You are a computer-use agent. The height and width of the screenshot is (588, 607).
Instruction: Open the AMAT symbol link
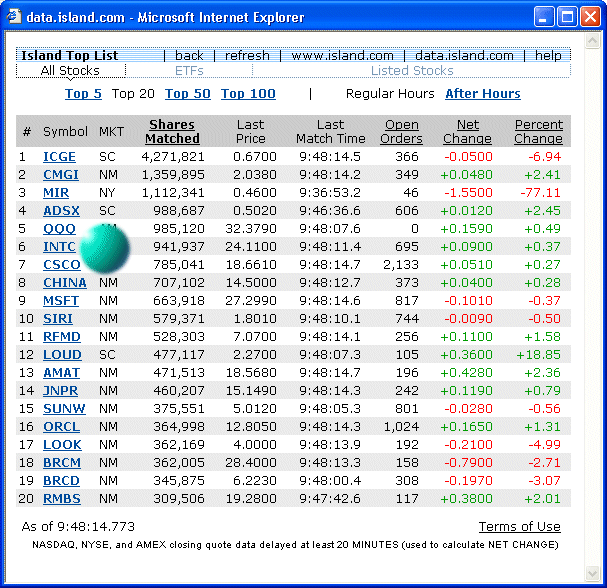(61, 372)
